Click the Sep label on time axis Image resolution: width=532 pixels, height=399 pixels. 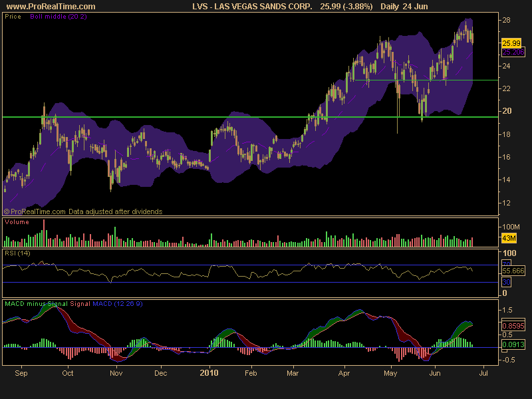click(x=21, y=373)
